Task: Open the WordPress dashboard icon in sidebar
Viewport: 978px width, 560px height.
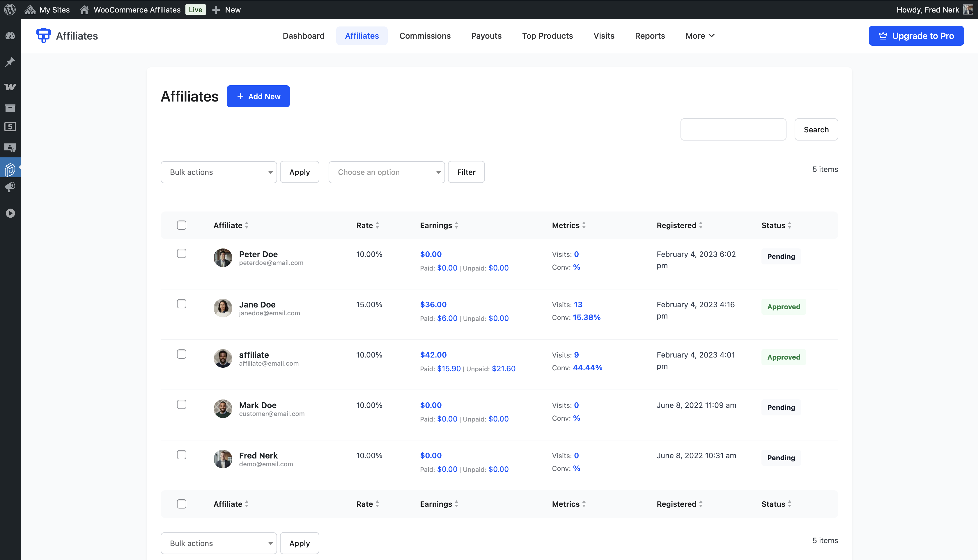Action: coord(10,35)
